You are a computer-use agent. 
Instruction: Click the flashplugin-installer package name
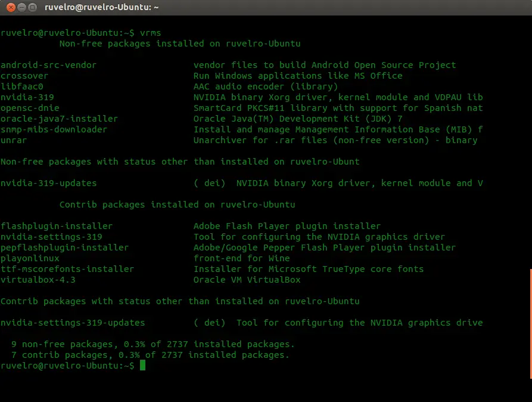pos(57,226)
